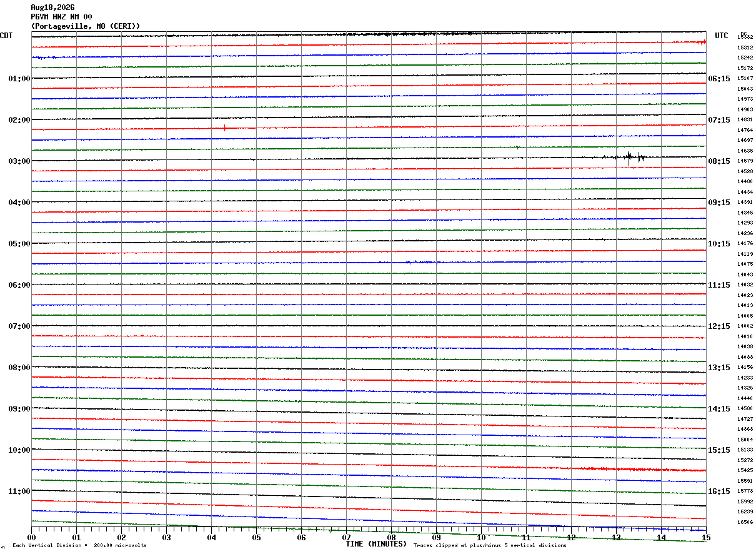756x554 pixels.
Task: Click the '08:00' CDT time label
Action: click(19, 368)
